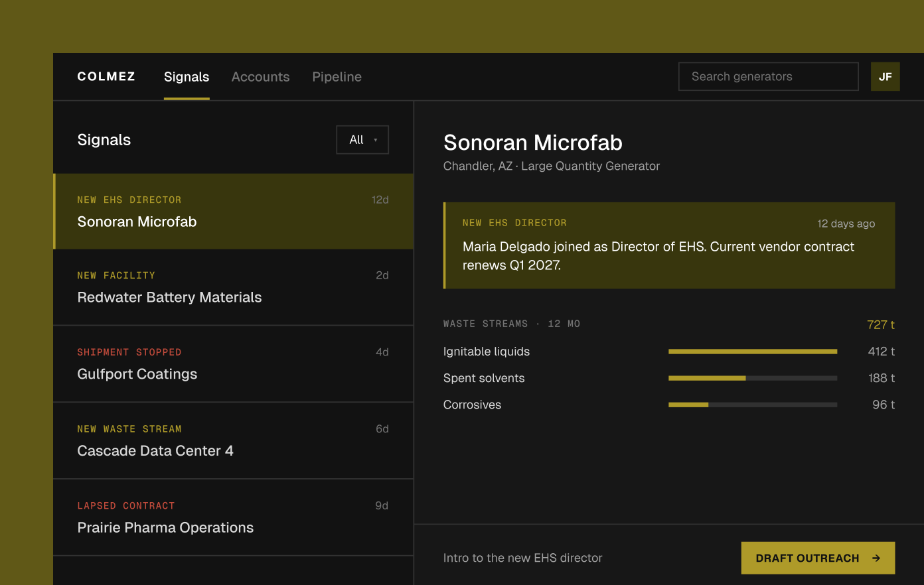Click the Ignitable liquids volume bar
The image size is (924, 585).
tap(753, 352)
